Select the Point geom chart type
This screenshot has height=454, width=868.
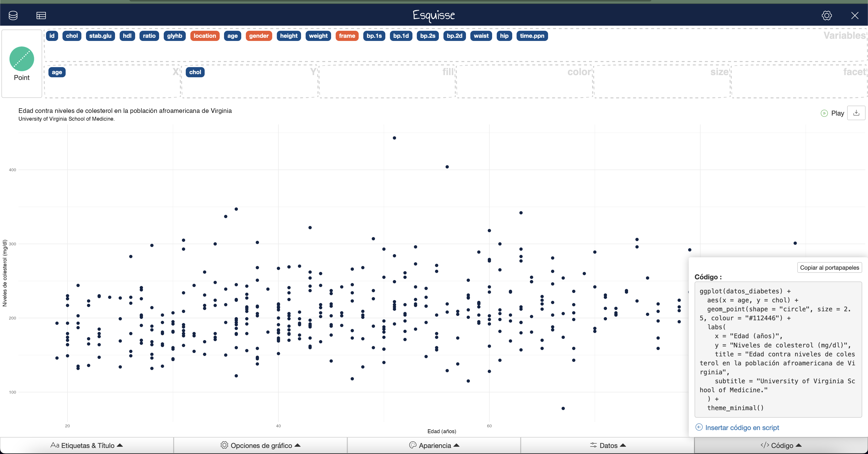tap(22, 64)
